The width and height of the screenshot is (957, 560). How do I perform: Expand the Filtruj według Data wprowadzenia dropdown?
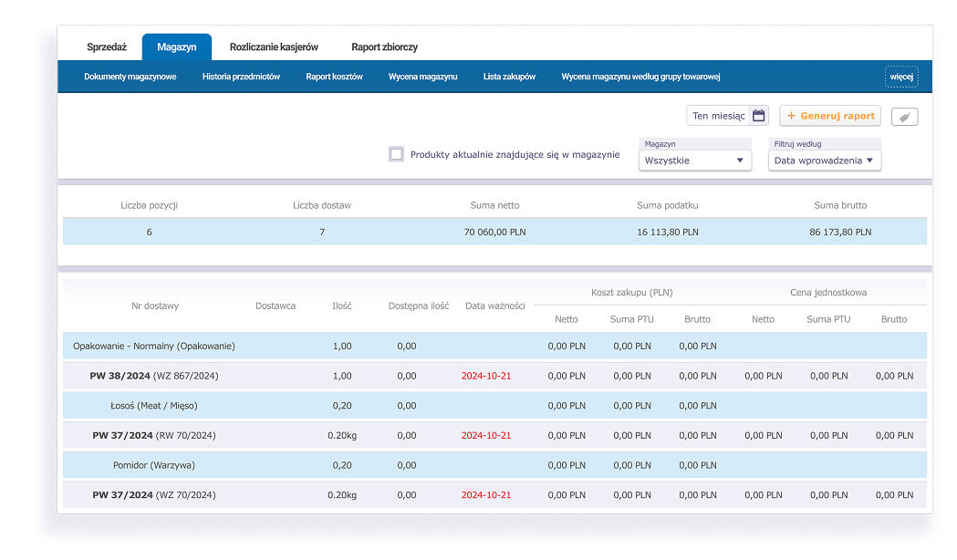[824, 161]
